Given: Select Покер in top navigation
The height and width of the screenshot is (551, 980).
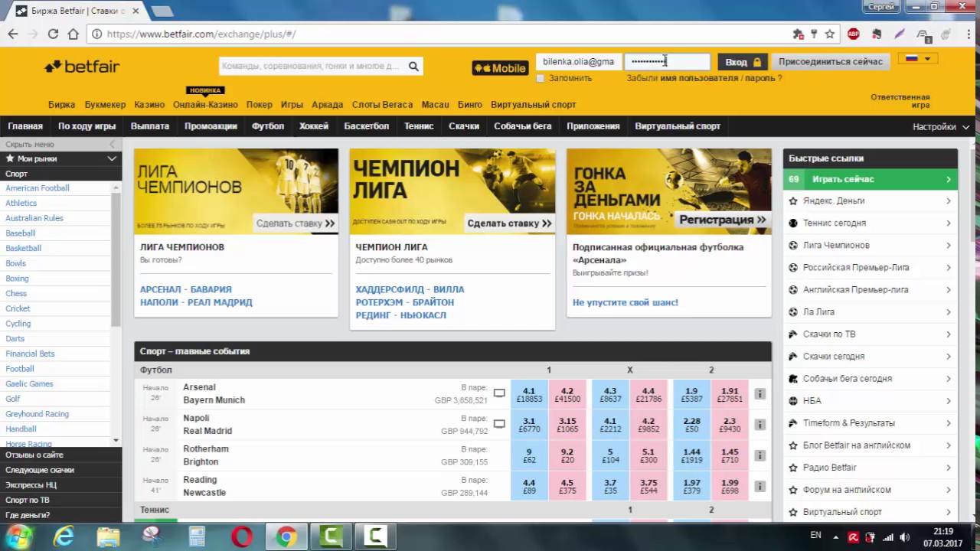Looking at the screenshot, I should click(x=260, y=104).
